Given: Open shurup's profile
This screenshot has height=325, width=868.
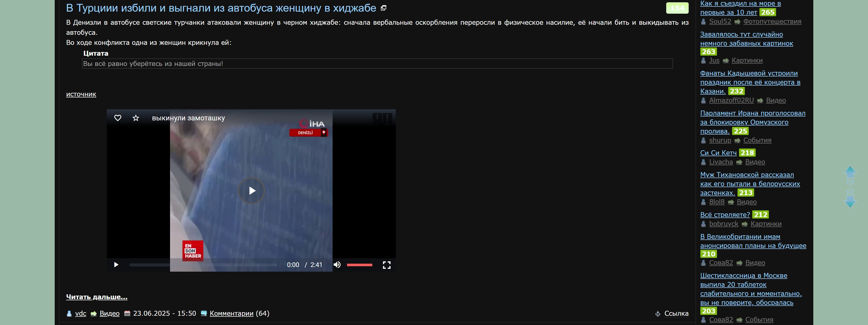Looking at the screenshot, I should 720,140.
